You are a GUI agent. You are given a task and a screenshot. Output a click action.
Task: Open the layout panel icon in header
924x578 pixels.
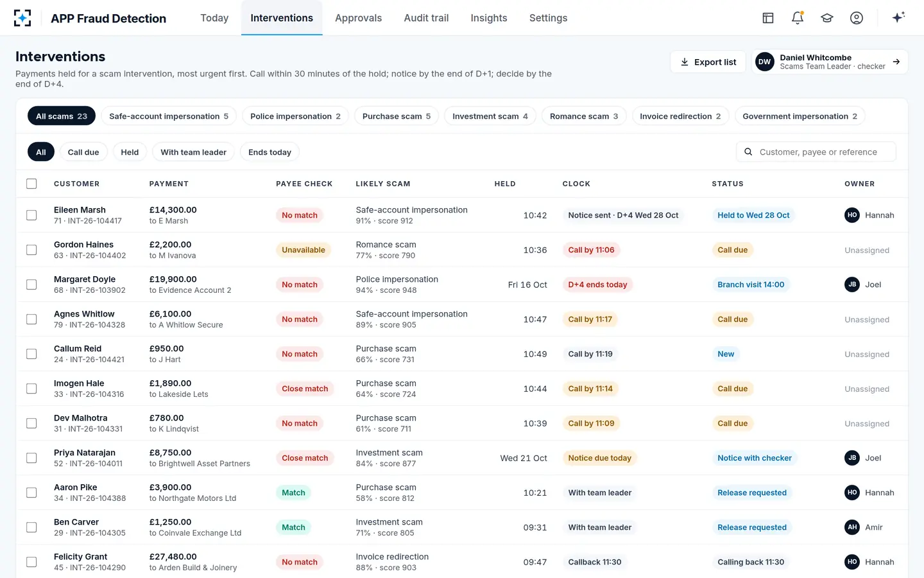pyautogui.click(x=768, y=18)
